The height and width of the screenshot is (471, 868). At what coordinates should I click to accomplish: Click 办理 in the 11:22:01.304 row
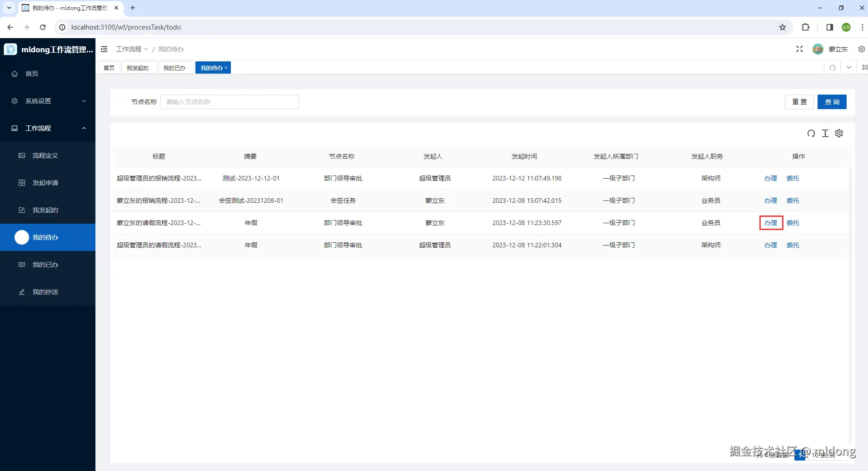coord(770,245)
